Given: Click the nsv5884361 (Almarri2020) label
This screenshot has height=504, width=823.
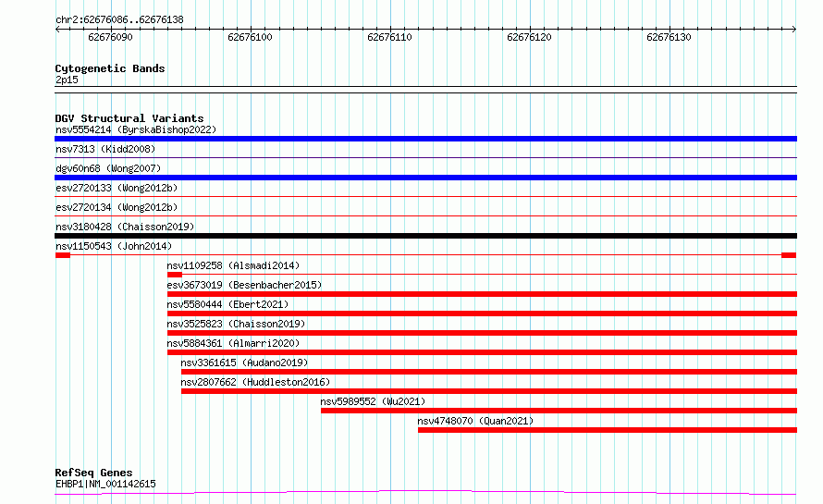Looking at the screenshot, I should pyautogui.click(x=233, y=343).
